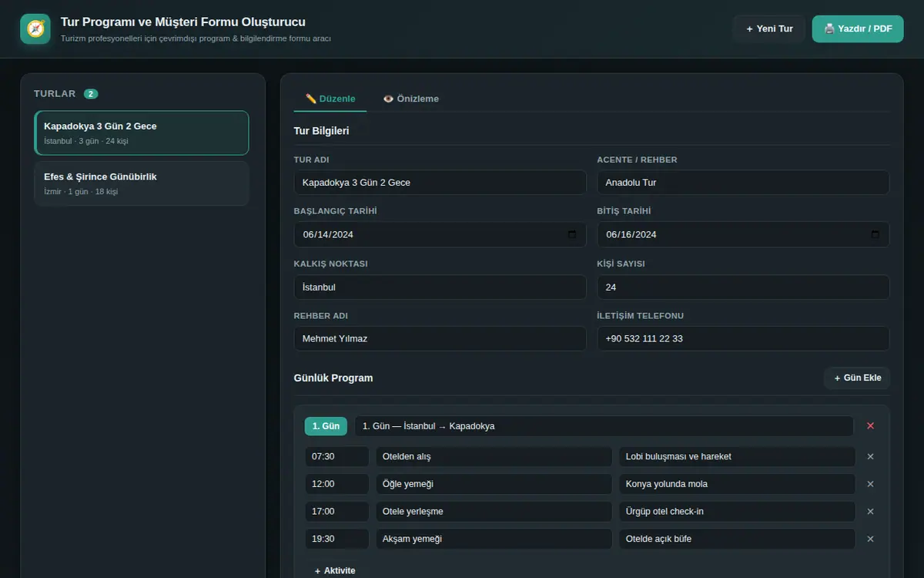This screenshot has height=578, width=924.
Task: Edit the Acente / Rehber field
Action: tap(743, 183)
